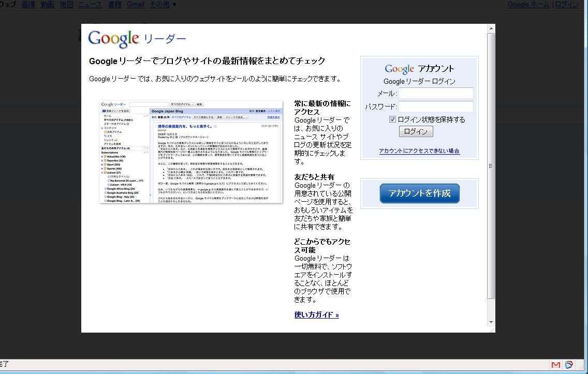Viewport: 588px width, 374px height.
Task: Click the ログイン button in login form
Action: point(416,131)
